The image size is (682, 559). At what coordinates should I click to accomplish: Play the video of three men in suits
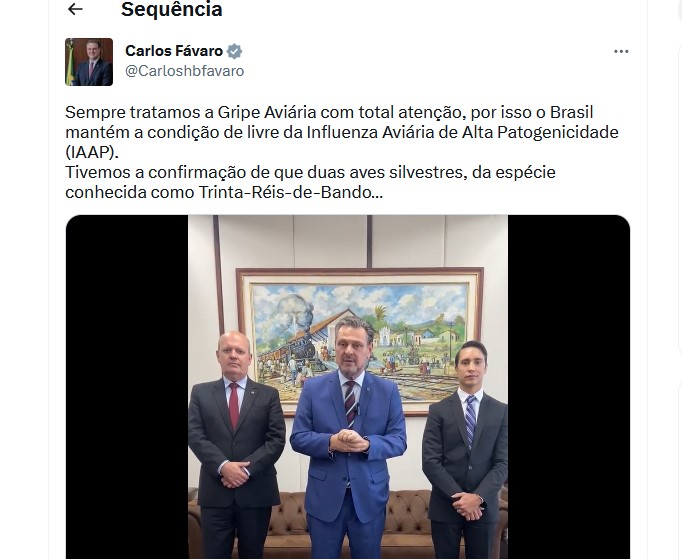pyautogui.click(x=348, y=387)
